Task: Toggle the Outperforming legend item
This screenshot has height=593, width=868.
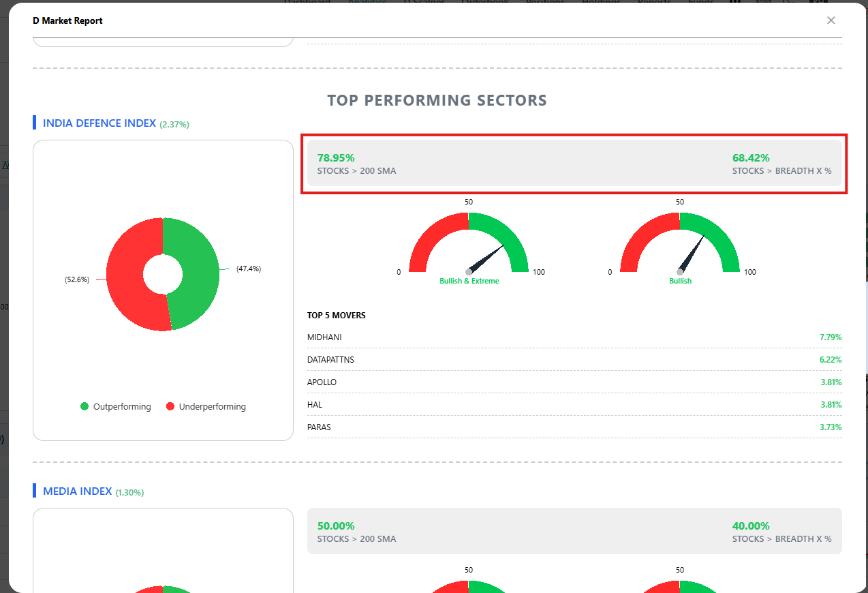Action: click(x=116, y=406)
